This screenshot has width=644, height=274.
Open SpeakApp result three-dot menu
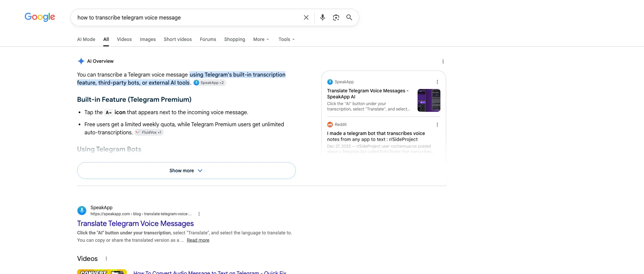[199, 214]
